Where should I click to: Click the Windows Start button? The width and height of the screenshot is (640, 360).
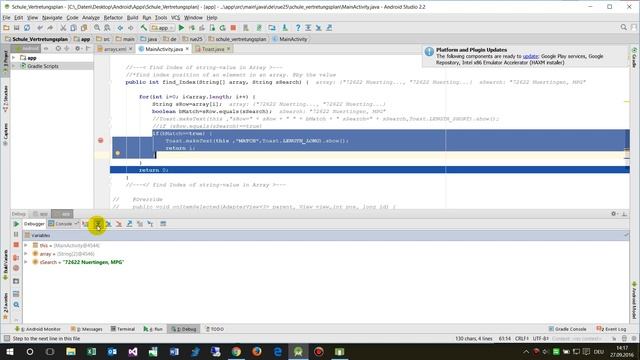point(9,351)
